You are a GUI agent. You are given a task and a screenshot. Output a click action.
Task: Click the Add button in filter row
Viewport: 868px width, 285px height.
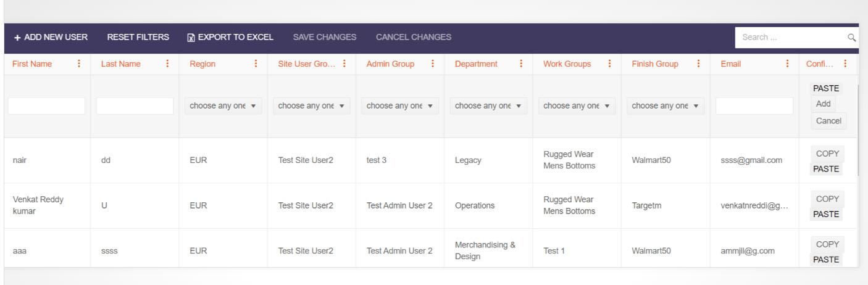pyautogui.click(x=823, y=104)
